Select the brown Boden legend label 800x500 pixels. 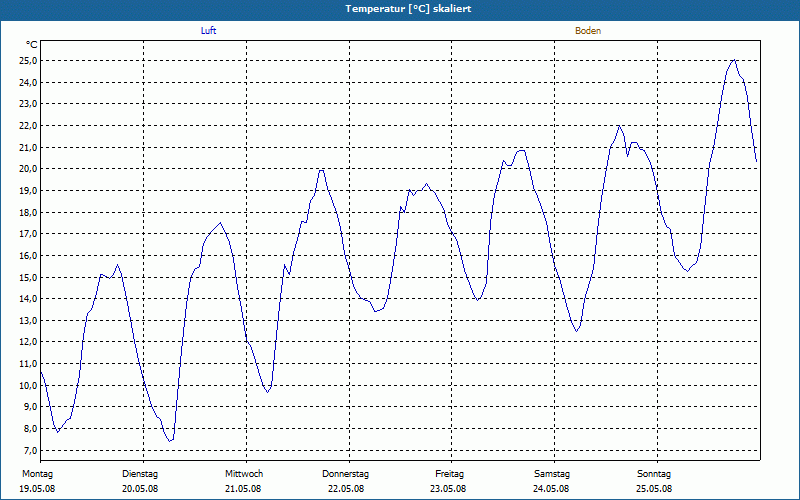click(x=588, y=31)
